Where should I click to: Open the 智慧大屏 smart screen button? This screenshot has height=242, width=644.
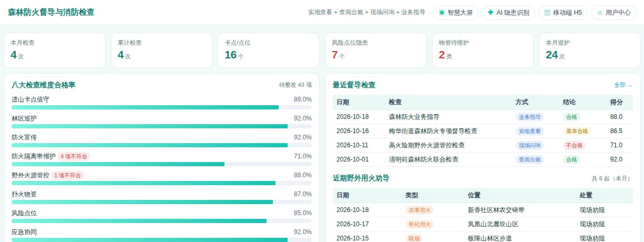455,13
